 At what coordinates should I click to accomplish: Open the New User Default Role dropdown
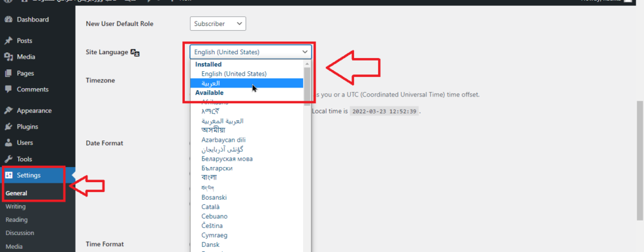pyautogui.click(x=217, y=23)
